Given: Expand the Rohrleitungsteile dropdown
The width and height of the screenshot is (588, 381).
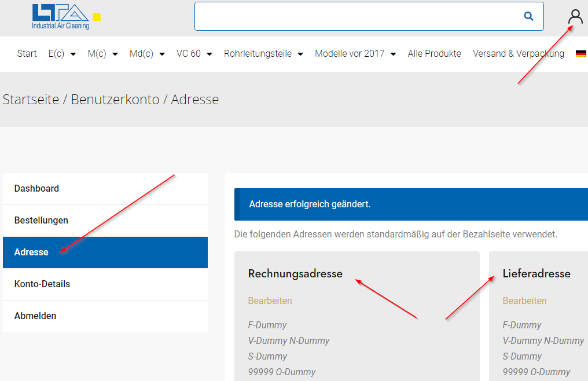Looking at the screenshot, I should click(263, 54).
